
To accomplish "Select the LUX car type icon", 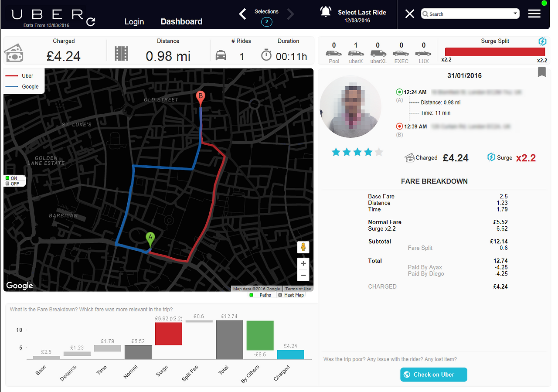I will click(423, 53).
